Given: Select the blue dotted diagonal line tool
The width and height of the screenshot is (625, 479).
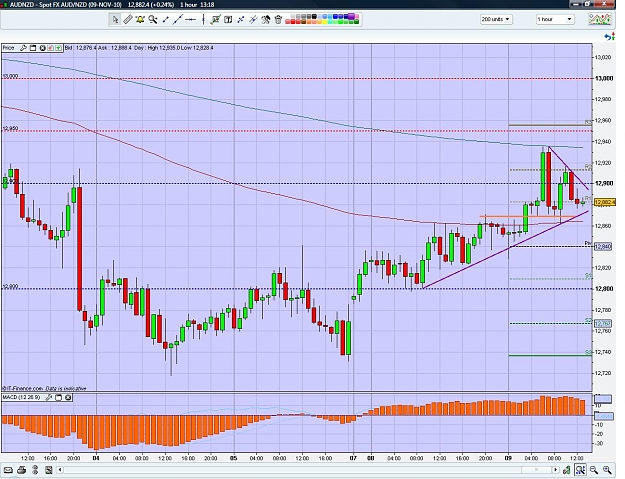Looking at the screenshot, I should tap(241, 19).
